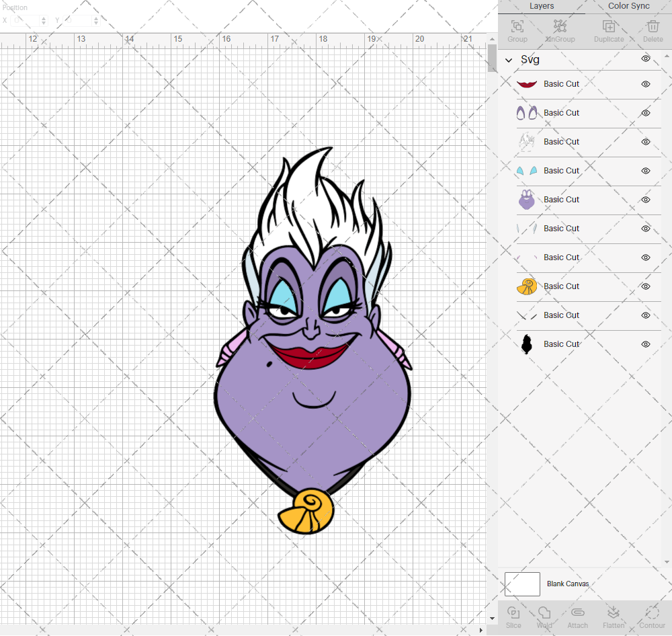Select the yellow shell layer thumbnail
672x636 pixels.
pos(527,286)
